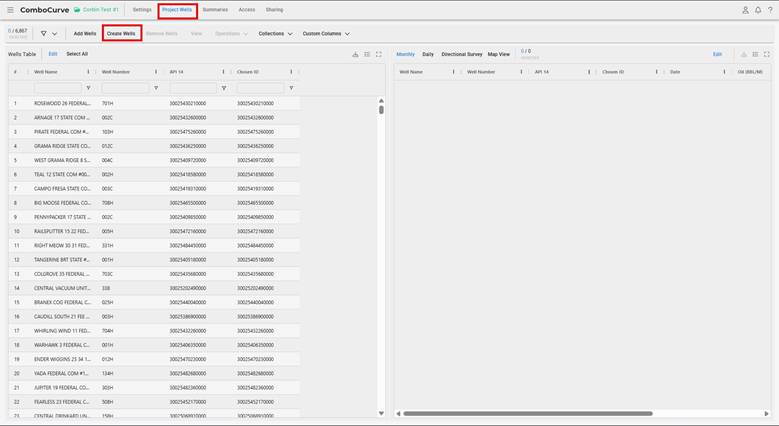The image size is (779, 426).
Task: Click the production panel download icon
Action: (744, 54)
